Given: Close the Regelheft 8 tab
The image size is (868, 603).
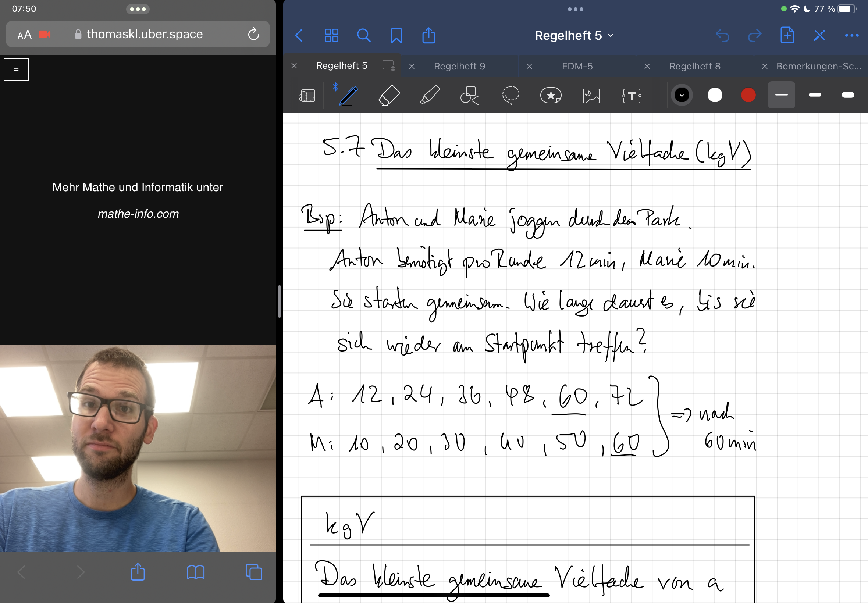Looking at the screenshot, I should (647, 66).
